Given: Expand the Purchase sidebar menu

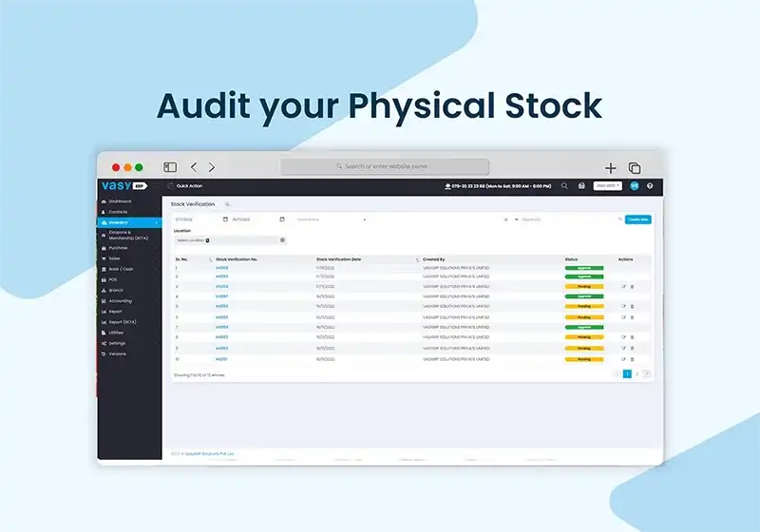Looking at the screenshot, I should 129,248.
